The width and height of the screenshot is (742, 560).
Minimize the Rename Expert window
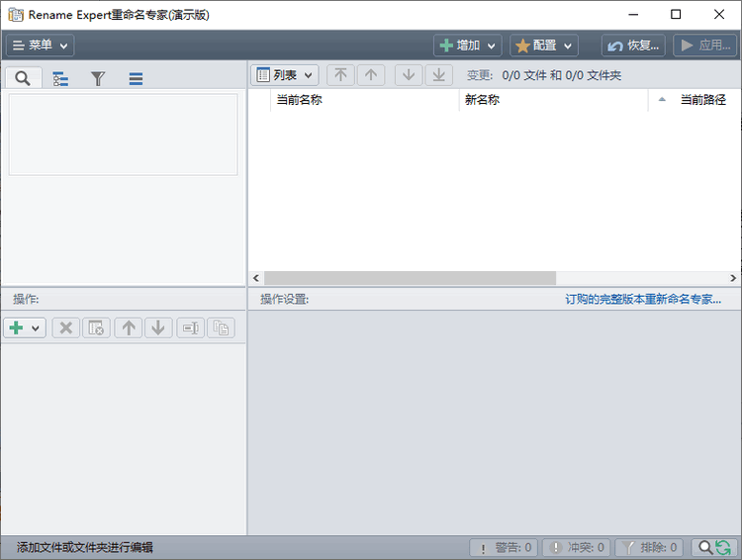pos(633,15)
